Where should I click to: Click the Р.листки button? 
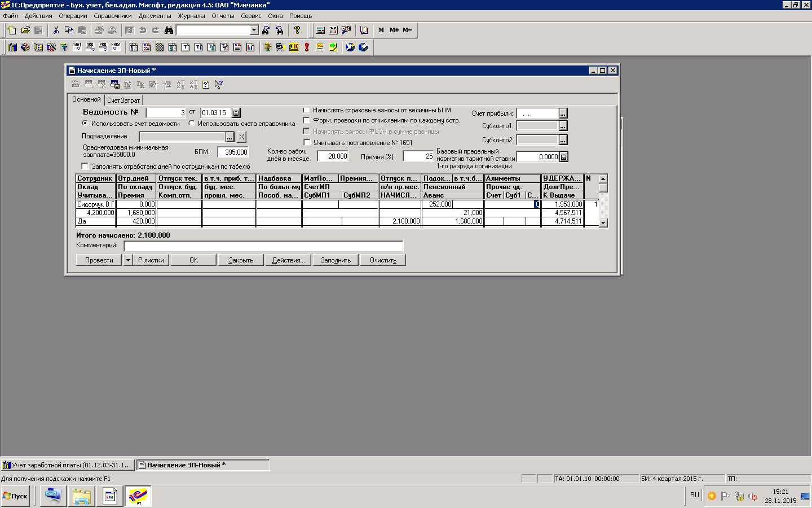[151, 260]
